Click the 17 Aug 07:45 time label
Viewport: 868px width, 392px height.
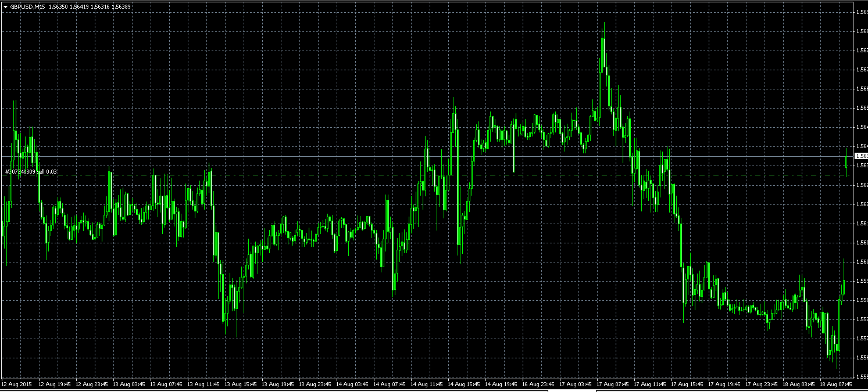[613, 384]
